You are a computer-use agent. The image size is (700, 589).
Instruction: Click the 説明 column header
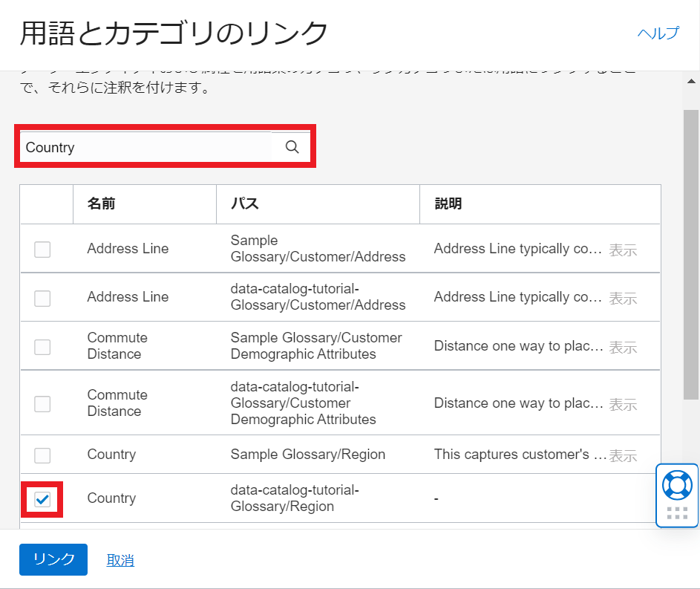point(448,204)
